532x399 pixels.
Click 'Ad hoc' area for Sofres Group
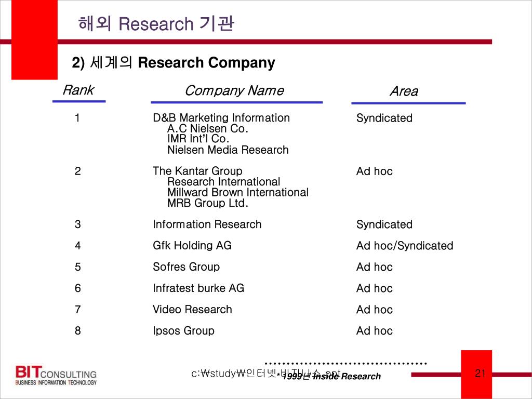[374, 267]
